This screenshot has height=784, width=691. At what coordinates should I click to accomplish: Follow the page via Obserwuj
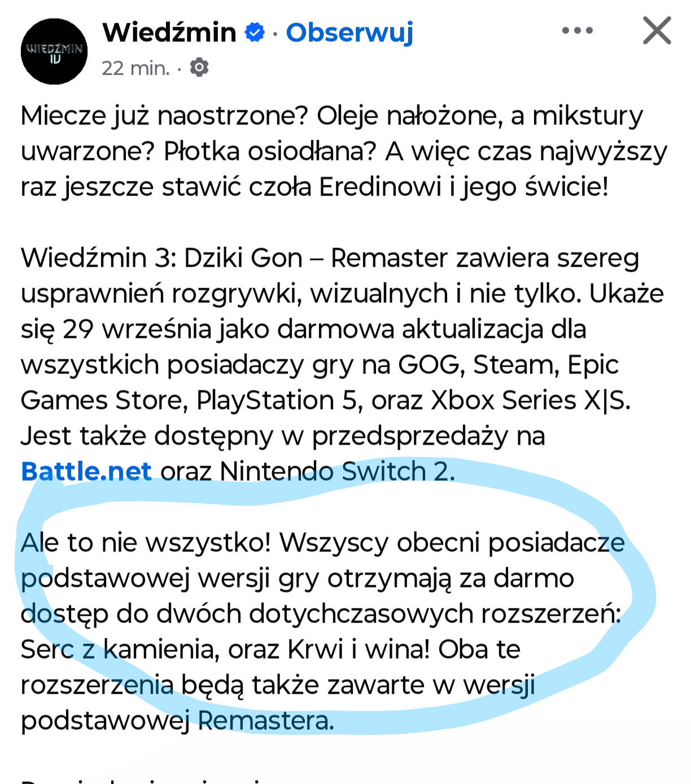(349, 33)
